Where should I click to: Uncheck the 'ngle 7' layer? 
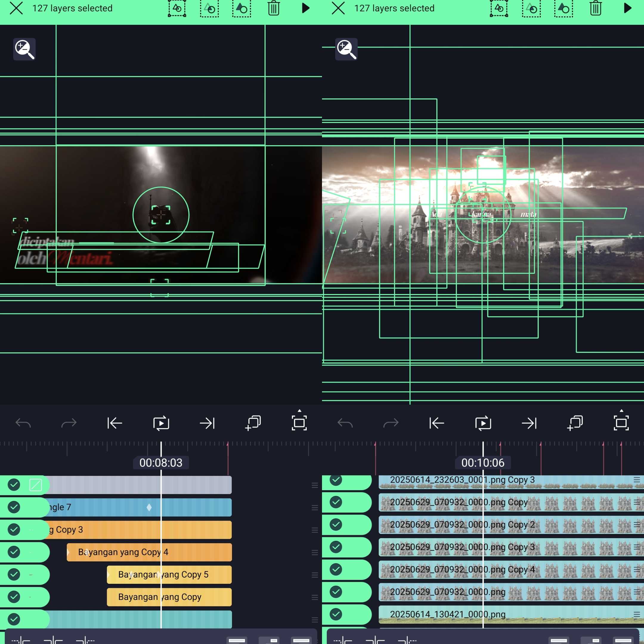14,507
